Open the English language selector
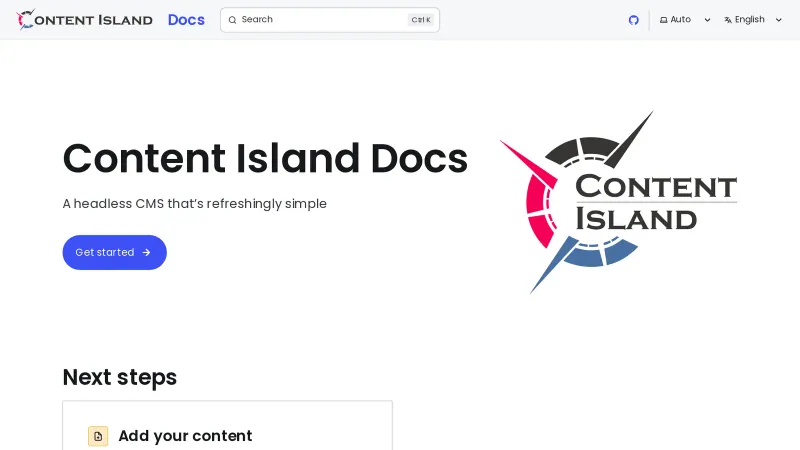The image size is (800, 450). click(x=750, y=20)
